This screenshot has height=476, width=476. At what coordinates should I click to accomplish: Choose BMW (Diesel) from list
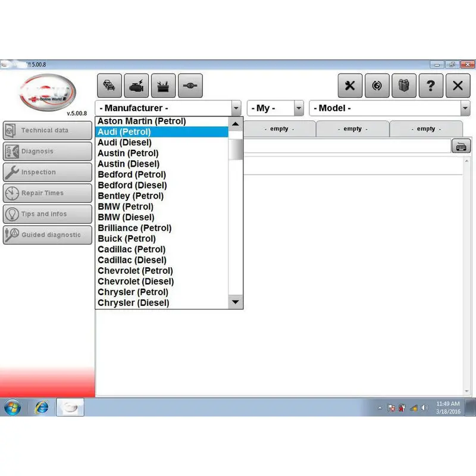(x=162, y=217)
